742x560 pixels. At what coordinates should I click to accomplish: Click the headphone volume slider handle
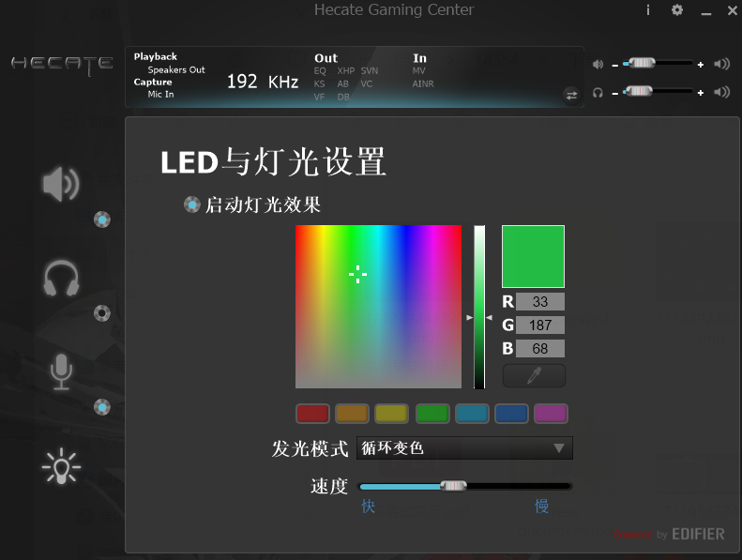pos(639,91)
